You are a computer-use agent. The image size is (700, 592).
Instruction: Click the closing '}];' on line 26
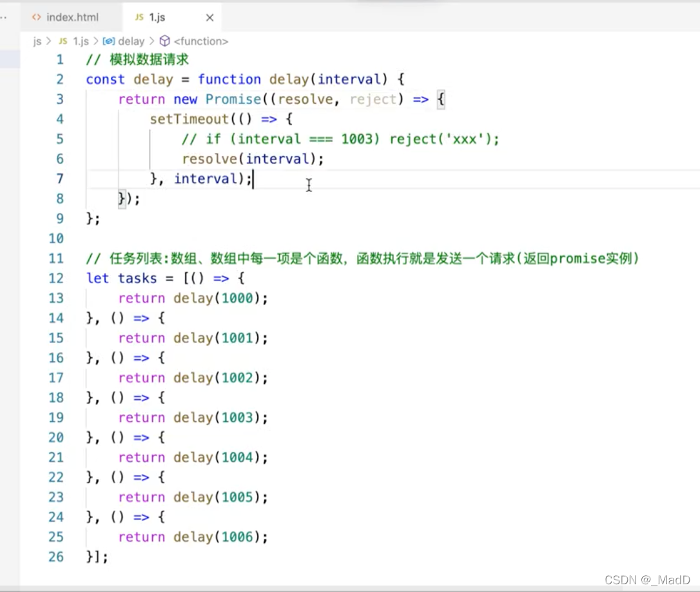click(x=97, y=557)
